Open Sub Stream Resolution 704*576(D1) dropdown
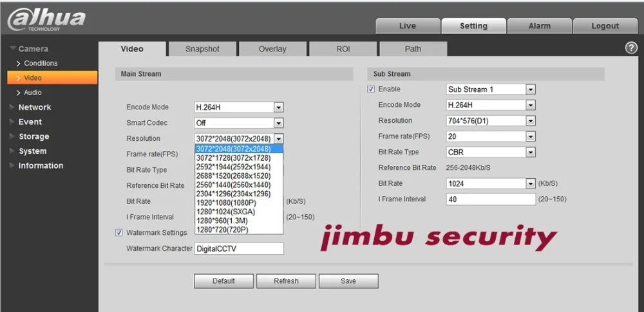Viewport: 644px width, 312px height. [x=491, y=121]
